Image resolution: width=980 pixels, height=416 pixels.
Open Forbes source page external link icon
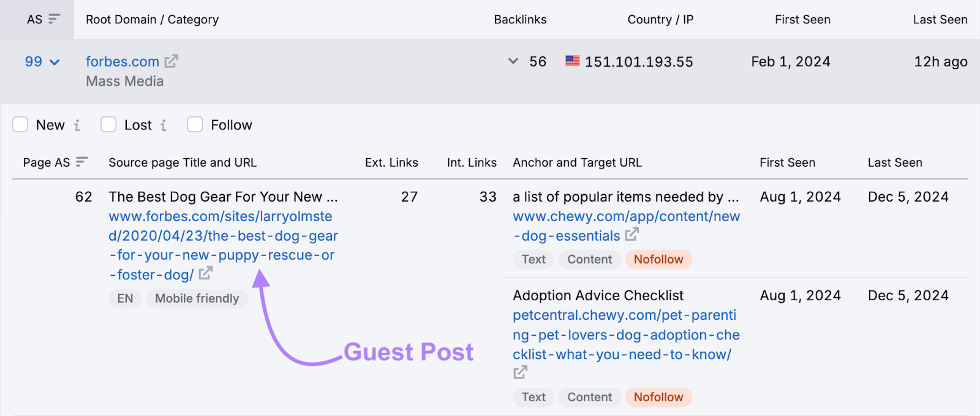tap(206, 273)
